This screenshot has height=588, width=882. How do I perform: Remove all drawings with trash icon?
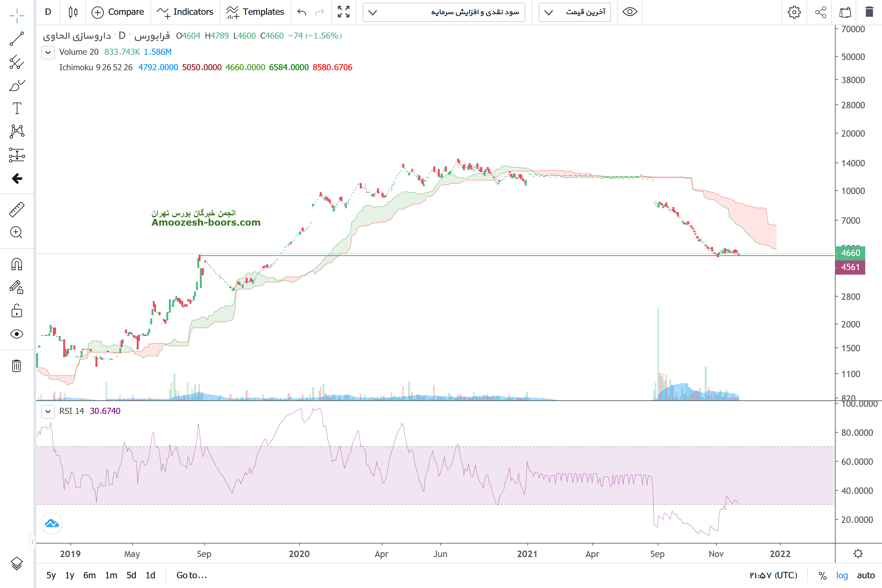tap(16, 365)
